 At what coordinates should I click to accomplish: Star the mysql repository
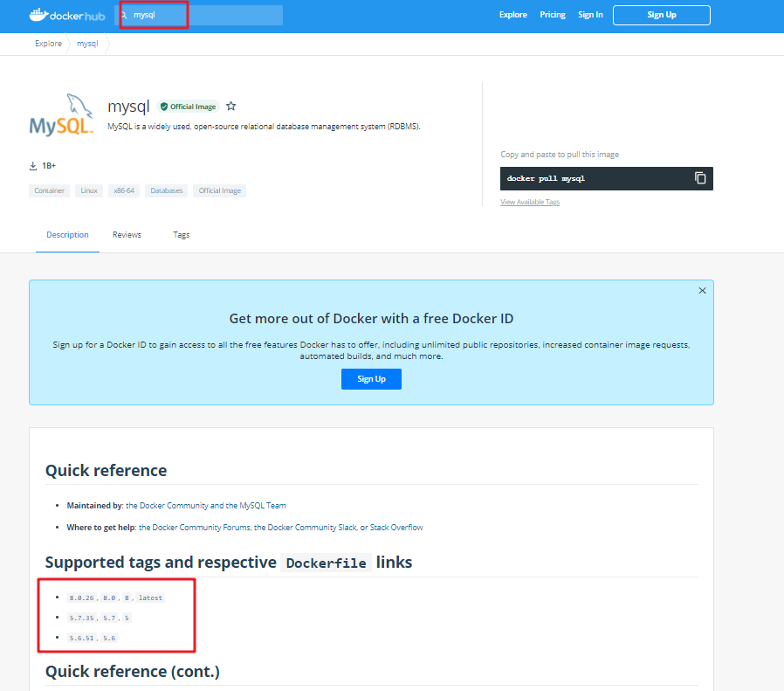231,106
